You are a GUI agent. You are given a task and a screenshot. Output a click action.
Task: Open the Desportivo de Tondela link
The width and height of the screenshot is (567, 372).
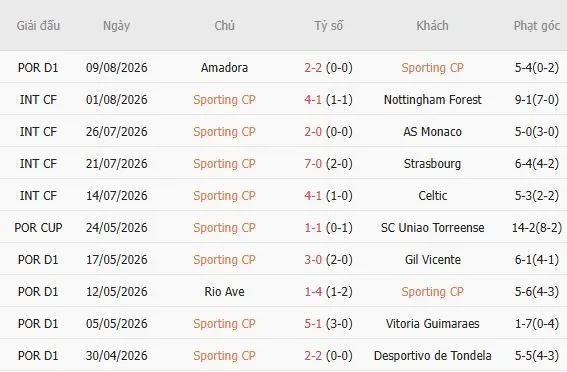click(x=432, y=355)
